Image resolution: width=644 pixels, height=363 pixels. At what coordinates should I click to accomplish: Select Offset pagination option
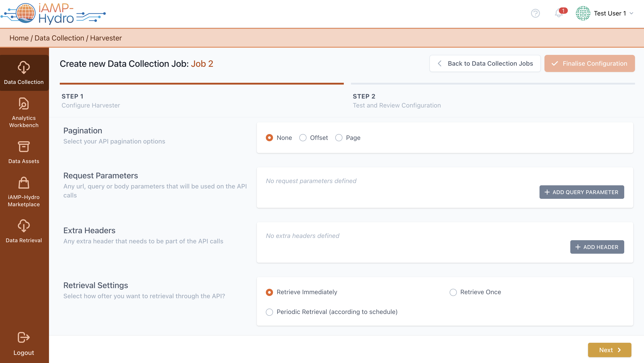point(303,138)
